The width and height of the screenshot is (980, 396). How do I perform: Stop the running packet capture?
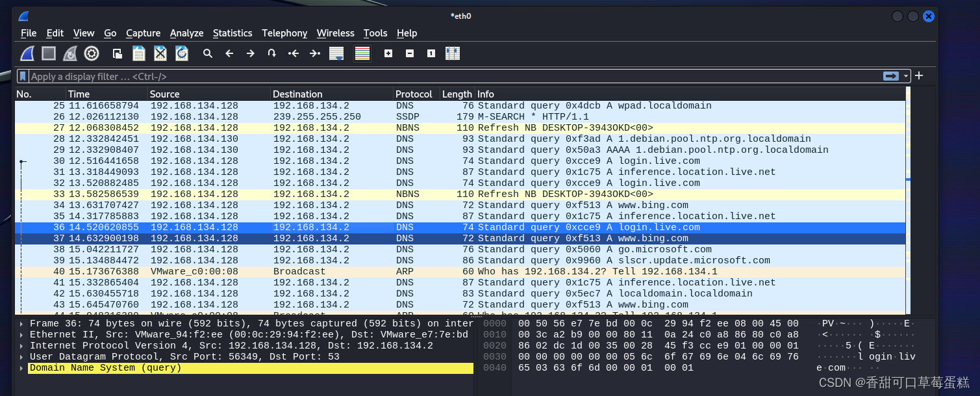[49, 53]
